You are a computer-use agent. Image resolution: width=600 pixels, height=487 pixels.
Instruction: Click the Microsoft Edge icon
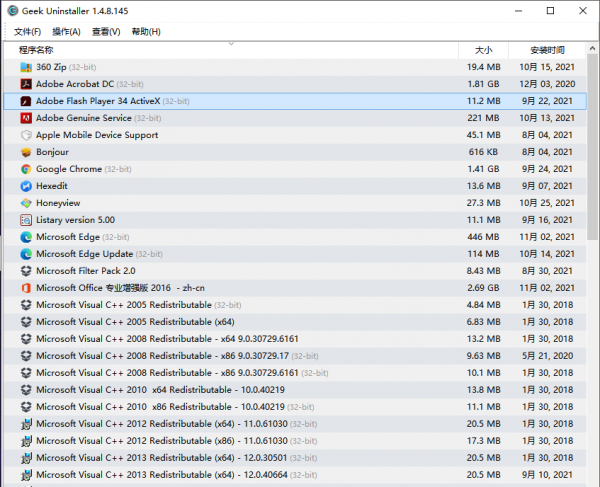(26, 237)
